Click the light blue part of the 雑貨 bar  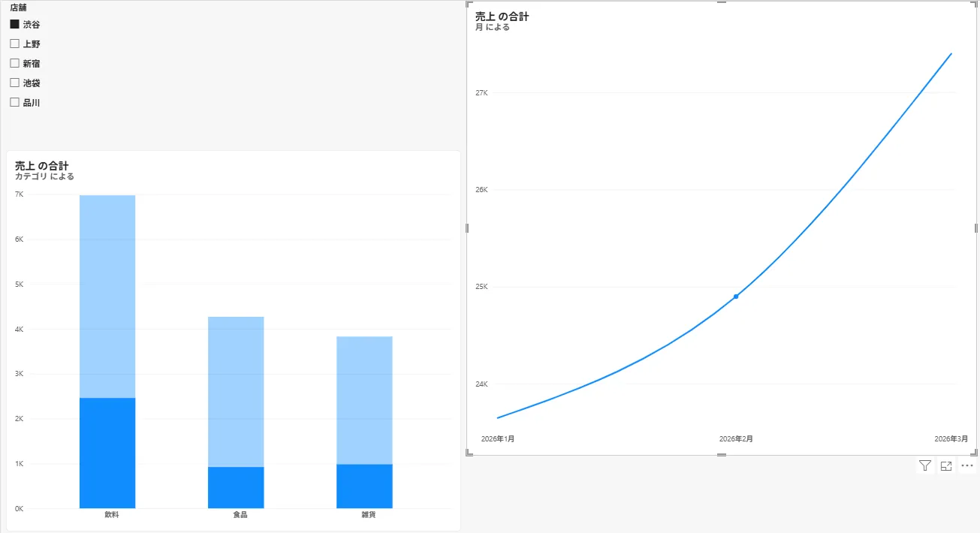364,400
